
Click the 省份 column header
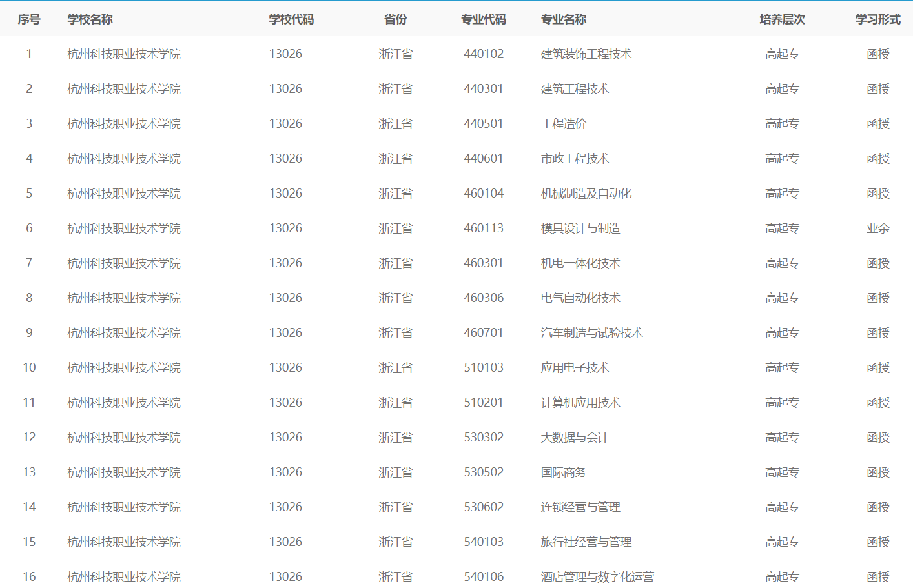(395, 19)
